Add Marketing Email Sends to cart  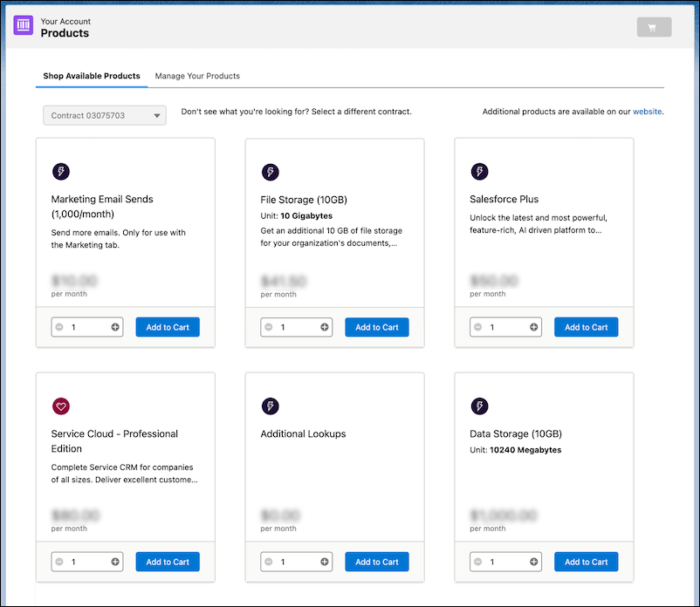pos(168,327)
